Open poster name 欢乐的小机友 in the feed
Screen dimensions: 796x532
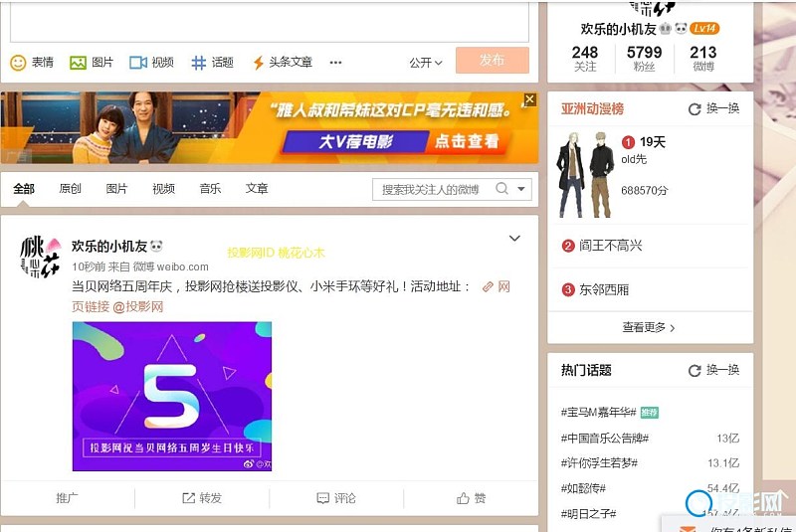coord(109,247)
